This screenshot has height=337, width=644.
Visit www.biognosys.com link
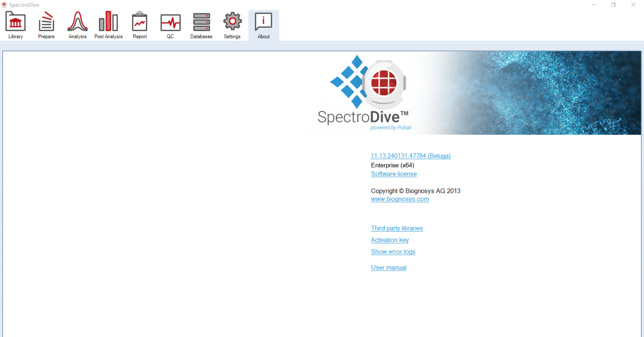400,199
